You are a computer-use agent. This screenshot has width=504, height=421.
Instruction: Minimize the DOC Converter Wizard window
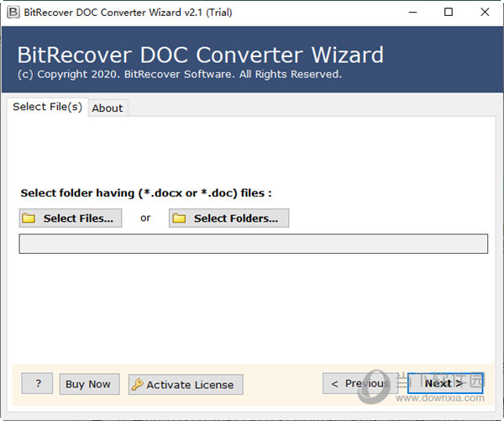tap(412, 13)
